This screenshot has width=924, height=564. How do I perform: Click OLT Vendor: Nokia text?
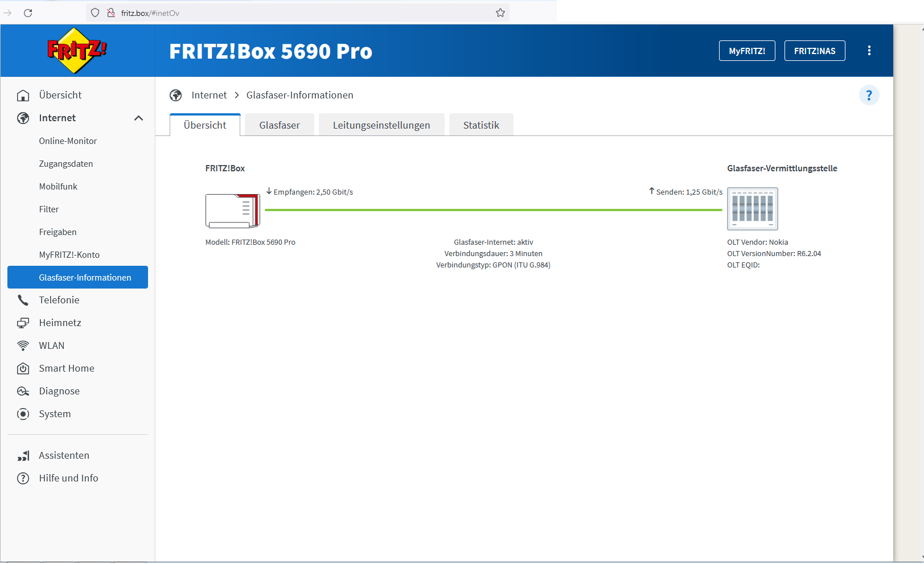point(758,242)
